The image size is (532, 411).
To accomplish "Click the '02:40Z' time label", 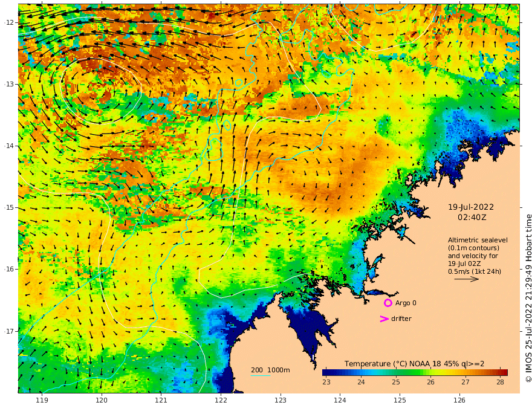I will click(x=472, y=217).
